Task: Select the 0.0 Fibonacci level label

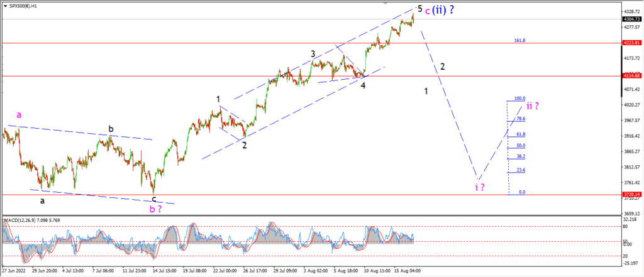Action: click(x=522, y=192)
